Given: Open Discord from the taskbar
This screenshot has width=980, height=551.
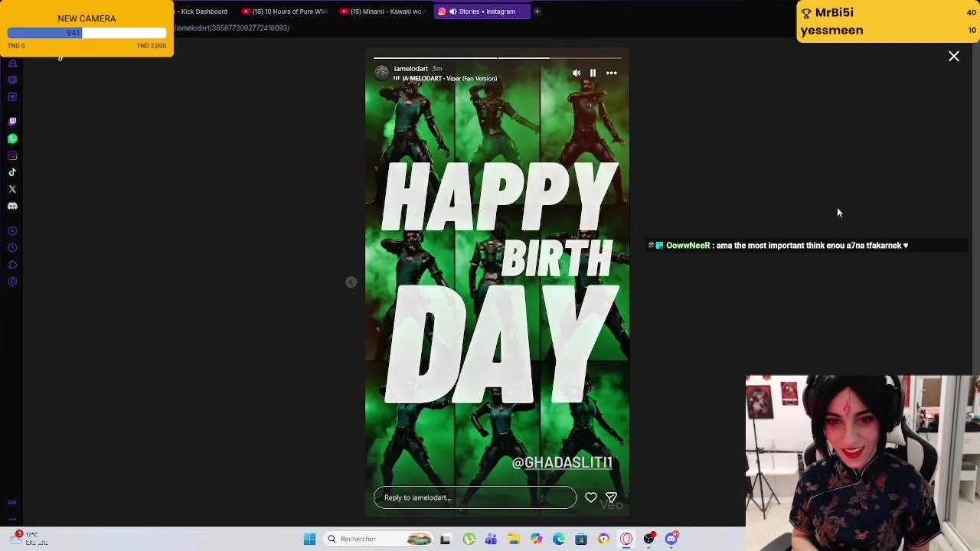Looking at the screenshot, I should click(x=671, y=540).
